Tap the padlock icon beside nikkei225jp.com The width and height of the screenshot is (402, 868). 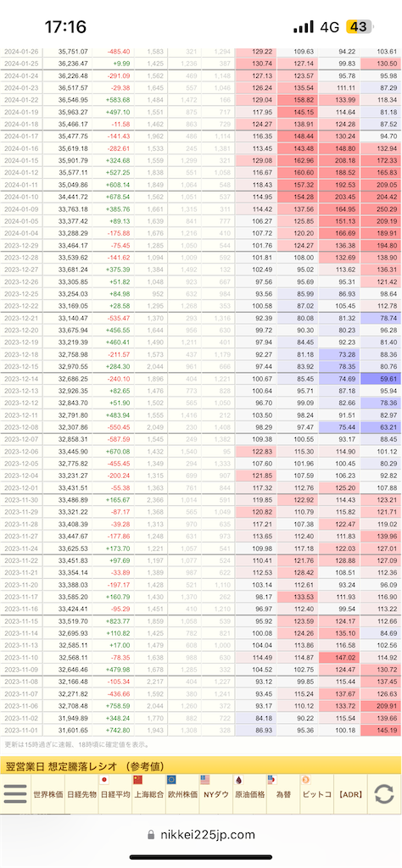[x=151, y=835]
